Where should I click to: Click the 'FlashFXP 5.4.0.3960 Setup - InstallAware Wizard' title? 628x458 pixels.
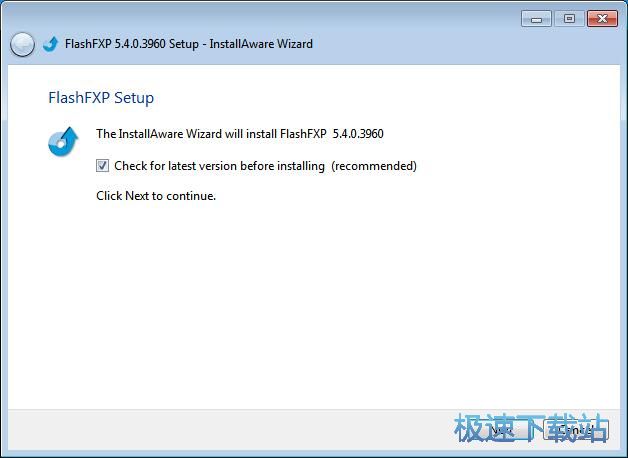(x=189, y=44)
